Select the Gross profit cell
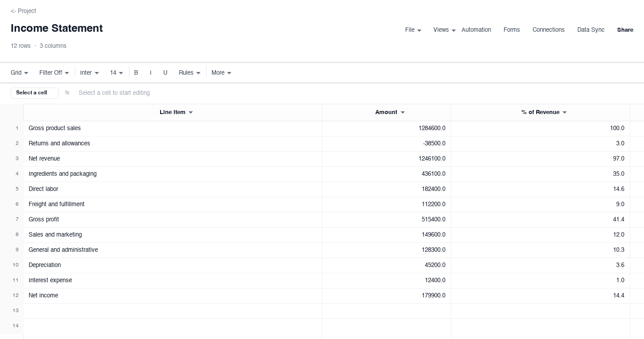644x339 pixels. pyautogui.click(x=173, y=220)
